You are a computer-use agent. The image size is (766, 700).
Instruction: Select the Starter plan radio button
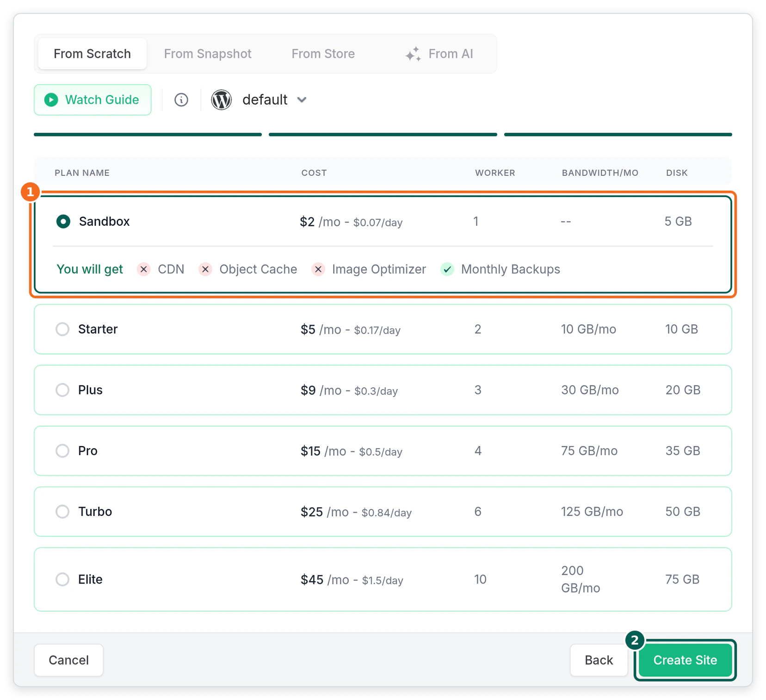[x=62, y=329]
